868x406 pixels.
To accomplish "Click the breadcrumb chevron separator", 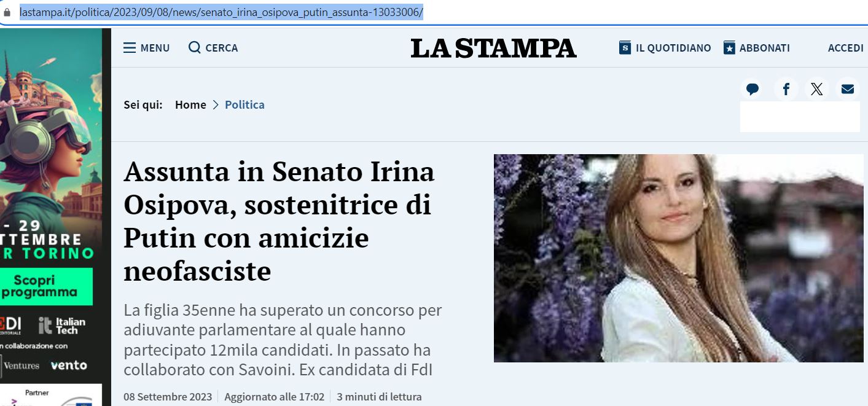I will (x=216, y=105).
